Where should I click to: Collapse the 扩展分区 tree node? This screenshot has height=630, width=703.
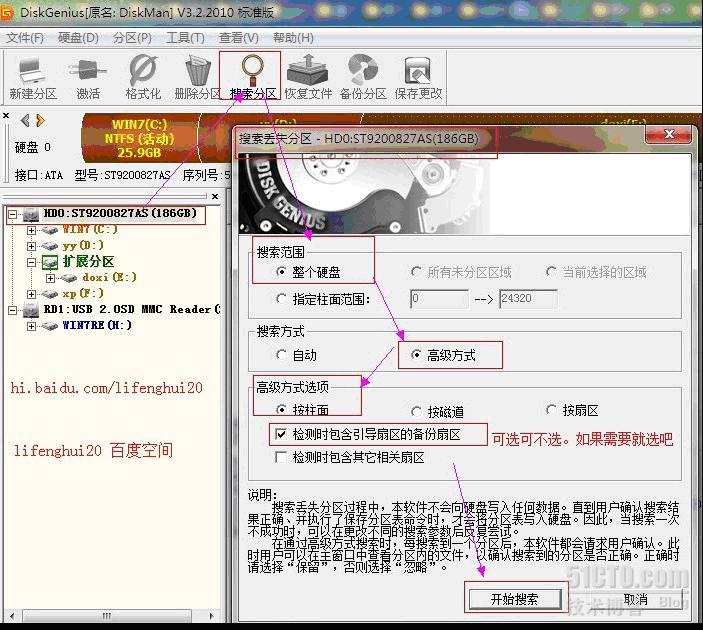(31, 262)
